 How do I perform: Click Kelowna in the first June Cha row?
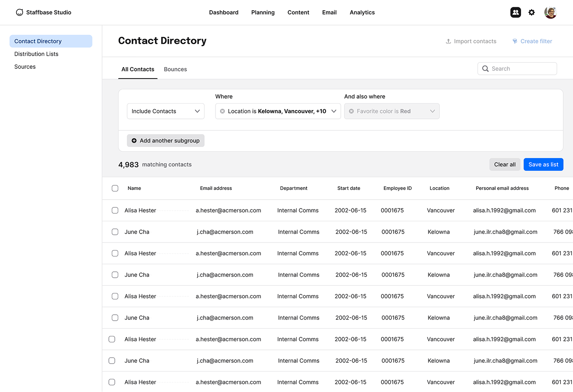pos(439,232)
